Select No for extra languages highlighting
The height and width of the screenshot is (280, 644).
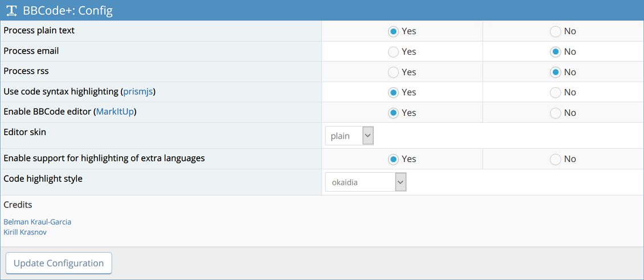coord(555,159)
